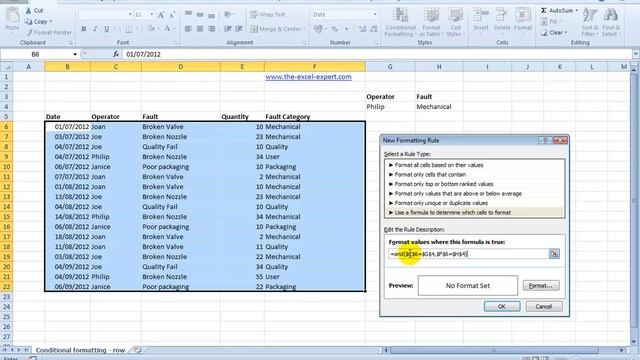Apply Underline formatting

click(107, 29)
